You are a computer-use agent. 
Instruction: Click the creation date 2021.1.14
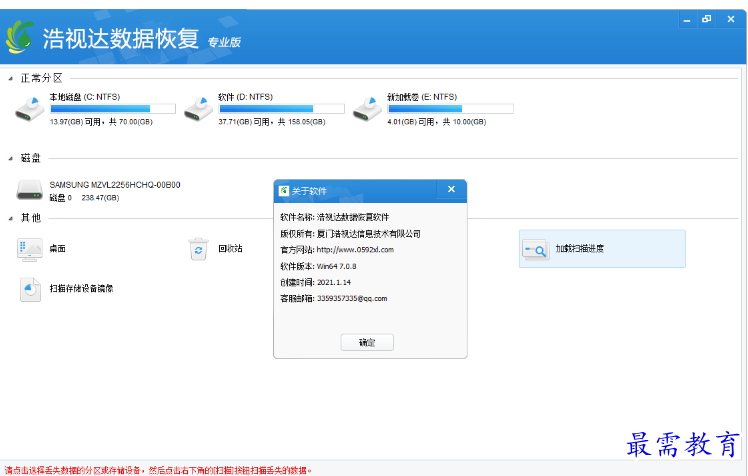[x=334, y=282]
